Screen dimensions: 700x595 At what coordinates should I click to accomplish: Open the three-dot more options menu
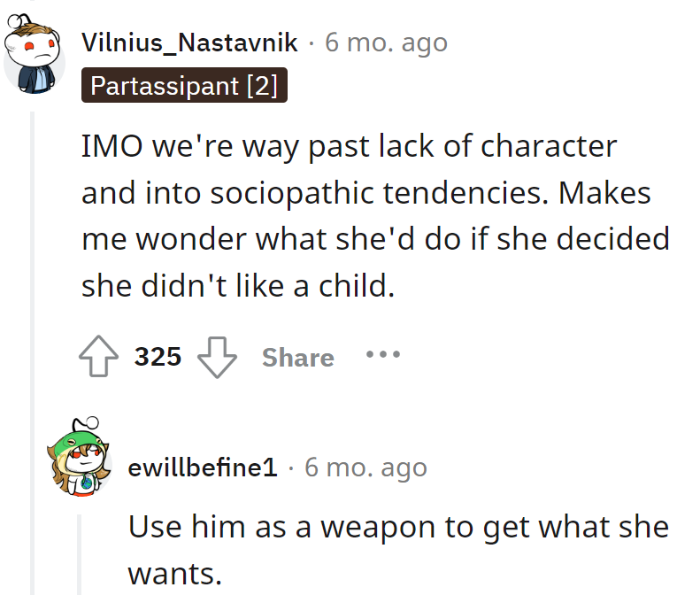[382, 355]
